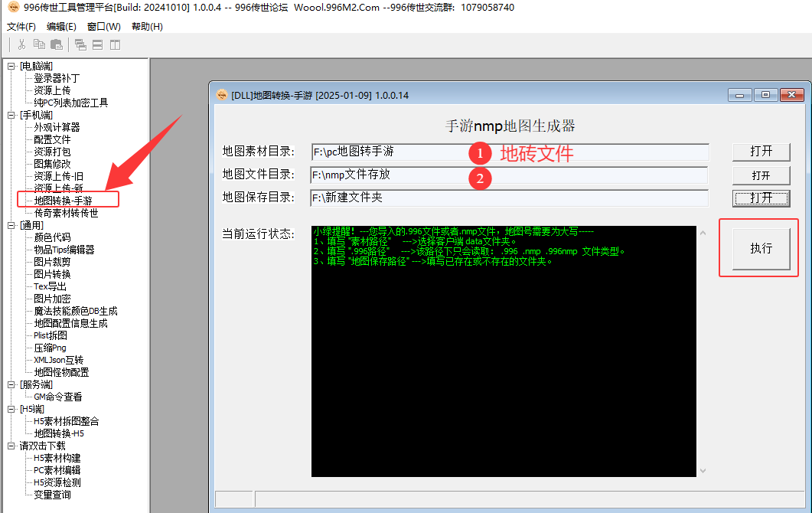The width and height of the screenshot is (812, 513).
Task: Click the 地图保存目录 path input field
Action: click(509, 198)
